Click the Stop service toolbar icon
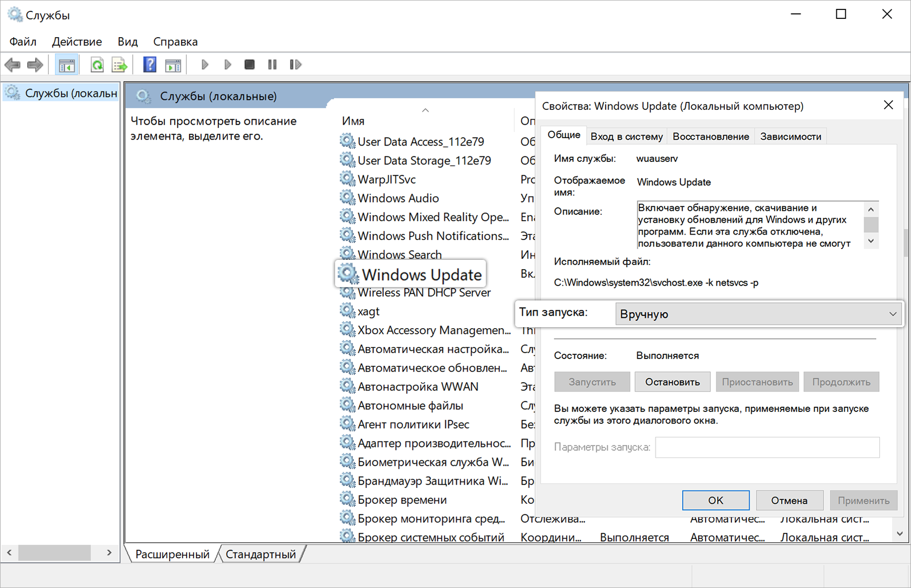This screenshot has height=588, width=911. click(250, 64)
